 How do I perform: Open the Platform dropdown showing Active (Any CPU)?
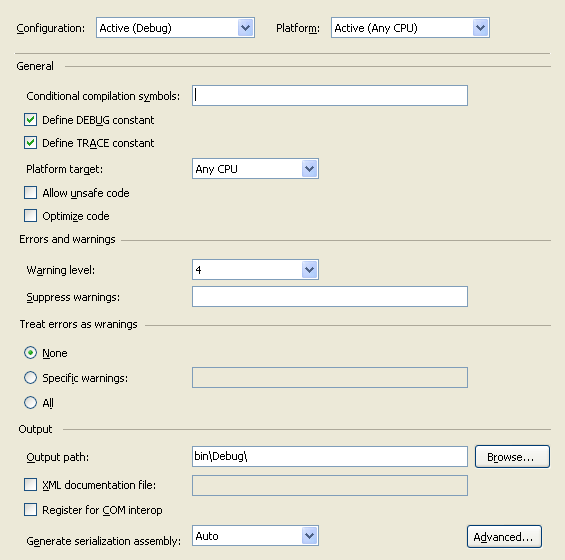[410, 28]
